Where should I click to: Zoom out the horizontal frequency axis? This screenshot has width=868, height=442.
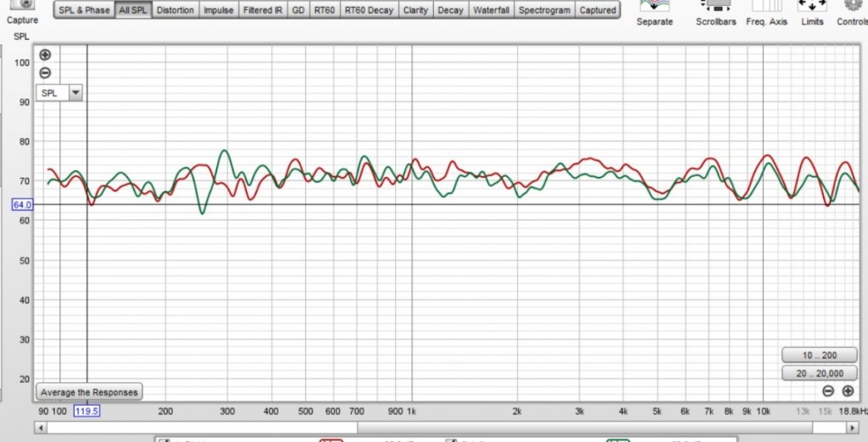tap(828, 391)
